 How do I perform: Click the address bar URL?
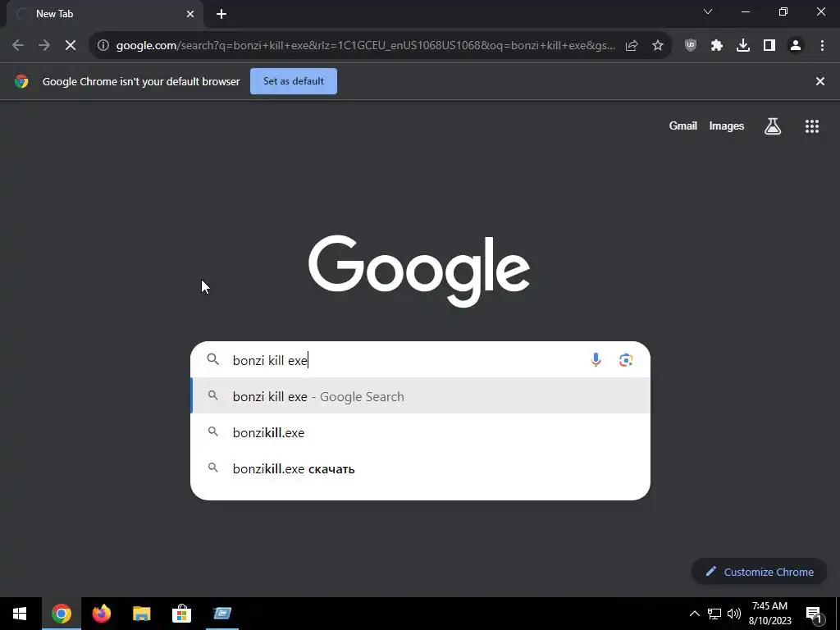[366, 46]
